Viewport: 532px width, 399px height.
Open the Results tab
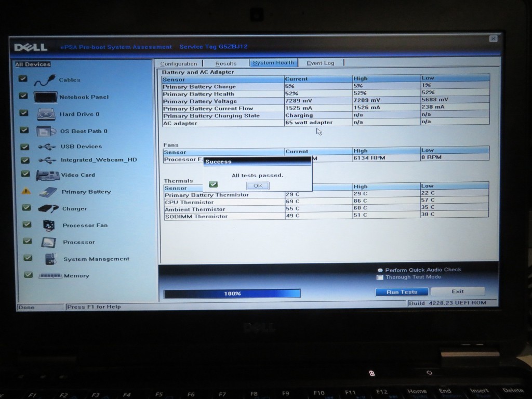click(x=226, y=63)
